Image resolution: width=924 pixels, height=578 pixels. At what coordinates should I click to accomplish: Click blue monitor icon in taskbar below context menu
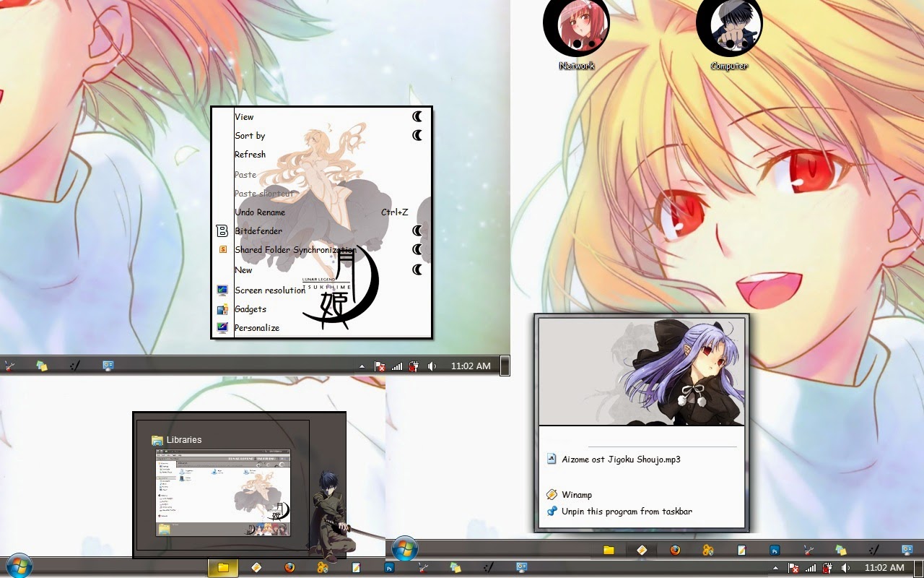click(x=108, y=366)
